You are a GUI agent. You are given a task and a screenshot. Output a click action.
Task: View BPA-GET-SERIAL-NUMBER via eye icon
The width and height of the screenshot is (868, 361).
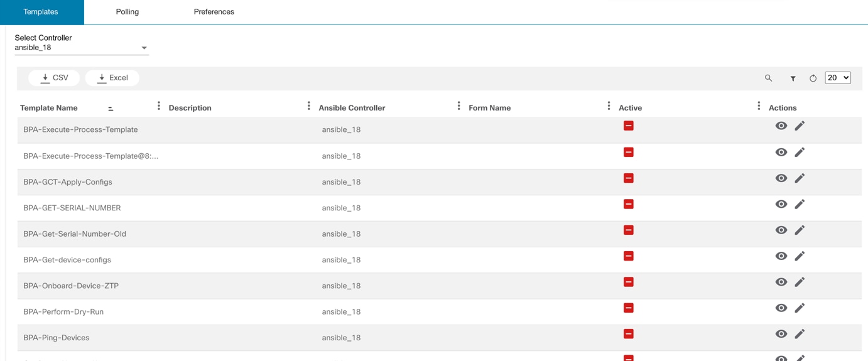pyautogui.click(x=781, y=204)
